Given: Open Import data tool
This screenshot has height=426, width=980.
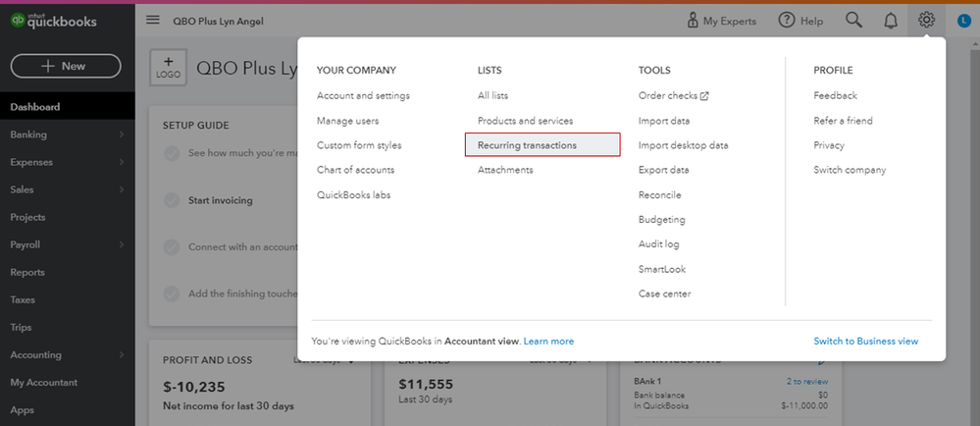Looking at the screenshot, I should 664,121.
